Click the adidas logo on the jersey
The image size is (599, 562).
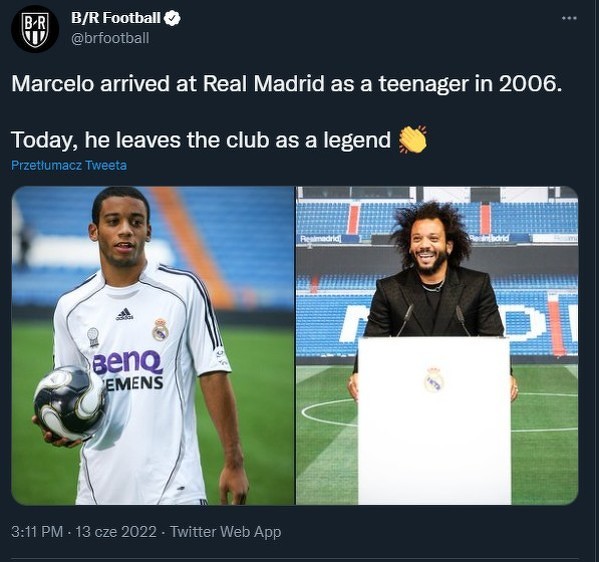pyautogui.click(x=124, y=314)
